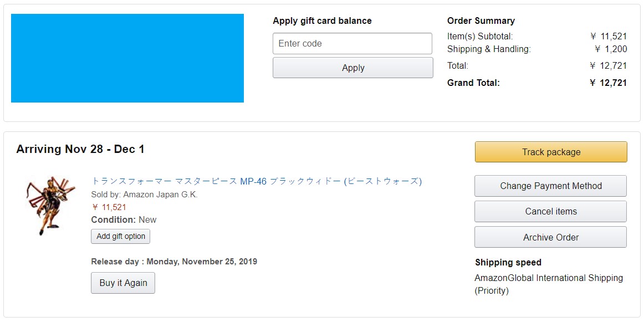This screenshot has width=644, height=322.
Task: Click the Shipping & Handling label
Action: 489,49
